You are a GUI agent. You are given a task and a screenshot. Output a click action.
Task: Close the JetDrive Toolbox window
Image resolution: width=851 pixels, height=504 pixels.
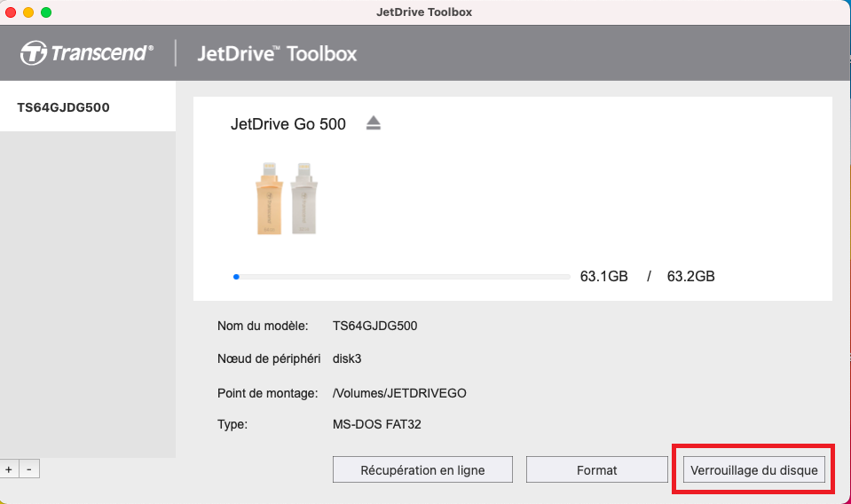click(x=11, y=12)
